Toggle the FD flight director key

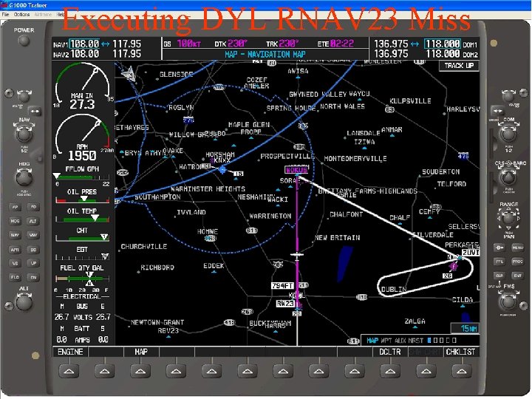[33, 207]
